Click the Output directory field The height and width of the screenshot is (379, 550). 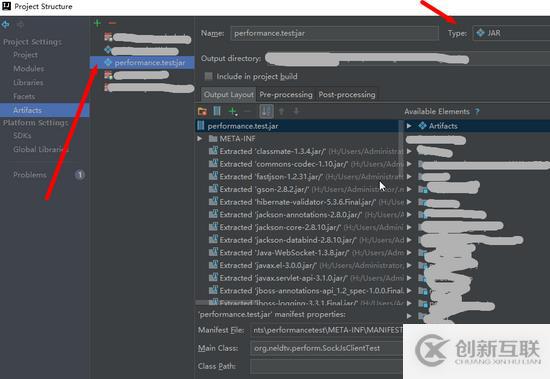coord(407,59)
